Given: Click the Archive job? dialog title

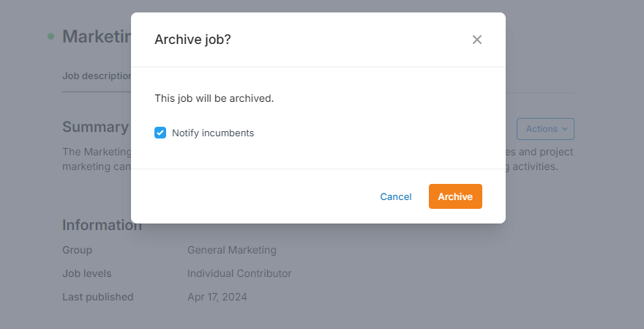Looking at the screenshot, I should pyautogui.click(x=192, y=40).
